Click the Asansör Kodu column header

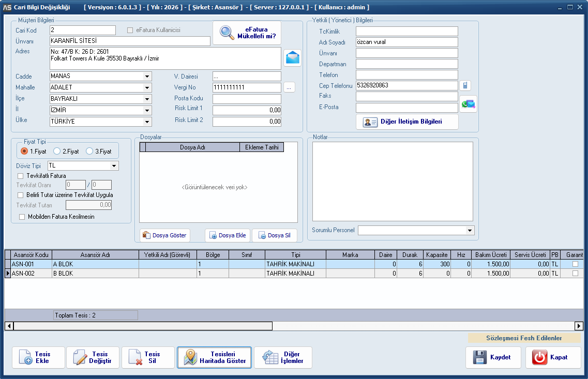(31, 255)
